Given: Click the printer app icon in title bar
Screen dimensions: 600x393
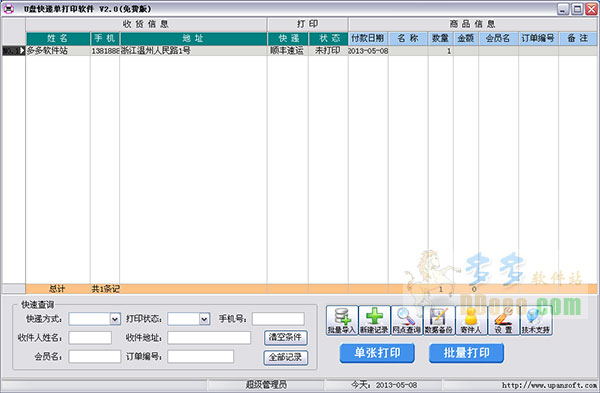Looking at the screenshot, I should (x=8, y=8).
